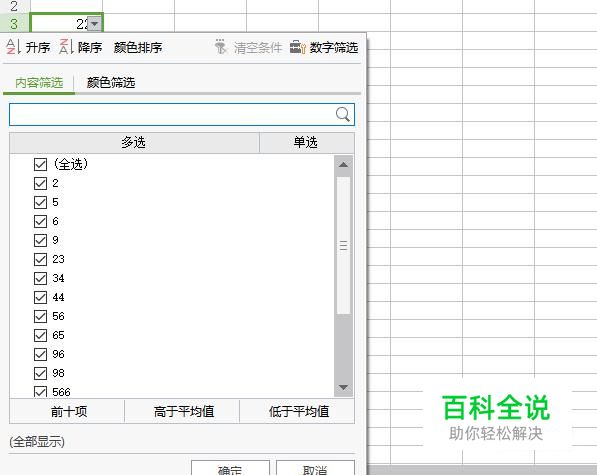Click the list scrollbar down arrow
Image resolution: width=597 pixels, height=475 pixels.
point(343,387)
